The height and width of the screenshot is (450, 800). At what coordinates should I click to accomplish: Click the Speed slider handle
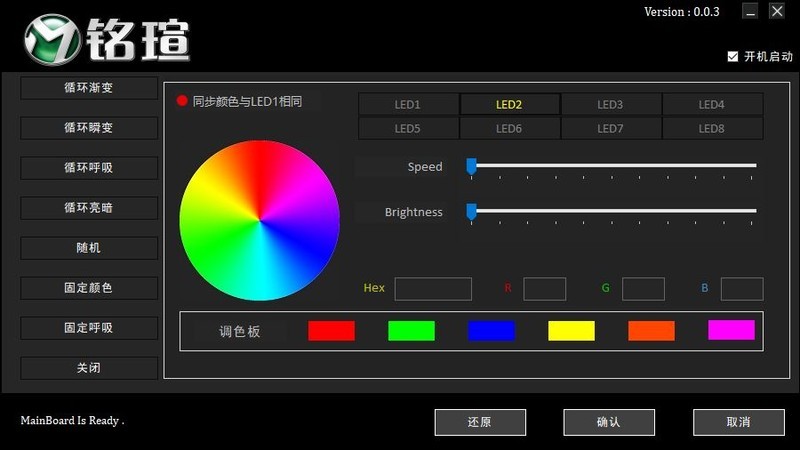471,166
